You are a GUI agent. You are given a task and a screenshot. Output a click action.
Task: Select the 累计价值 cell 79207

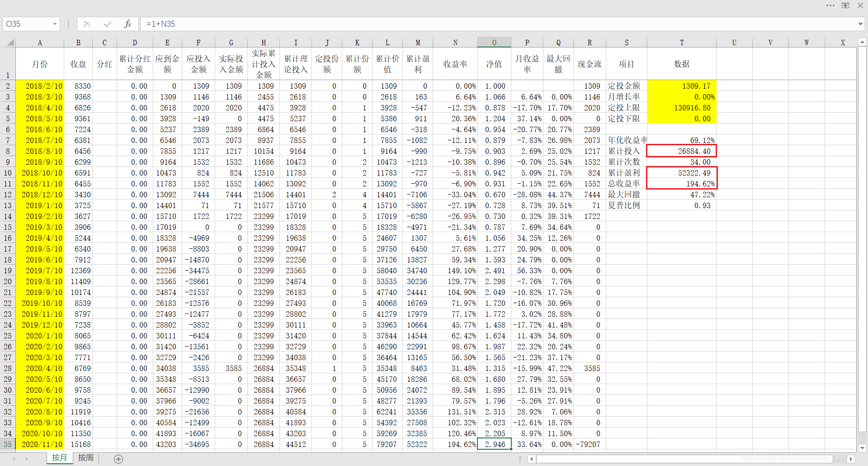point(387,444)
